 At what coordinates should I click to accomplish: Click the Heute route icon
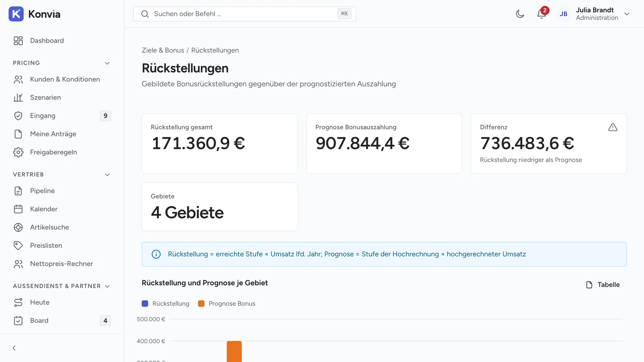[x=18, y=302]
